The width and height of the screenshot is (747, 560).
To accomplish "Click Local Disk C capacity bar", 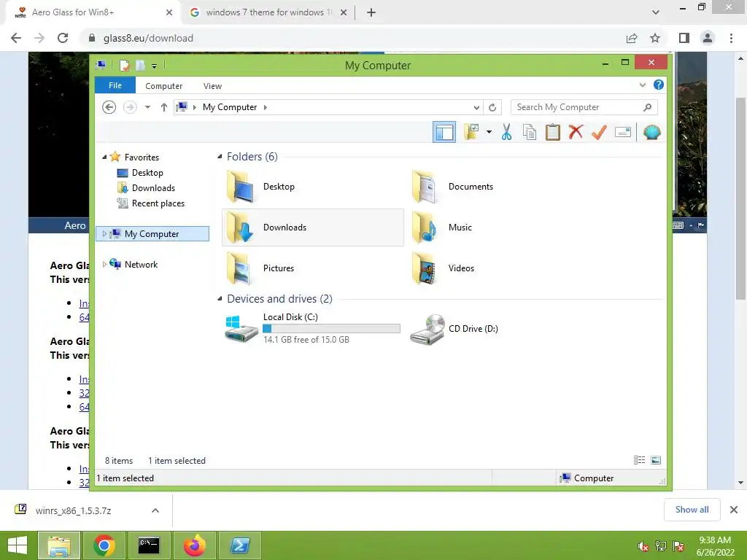I will [x=332, y=329].
